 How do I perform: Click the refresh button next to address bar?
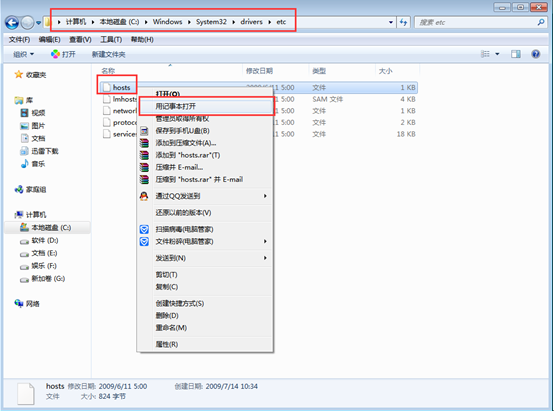point(403,22)
